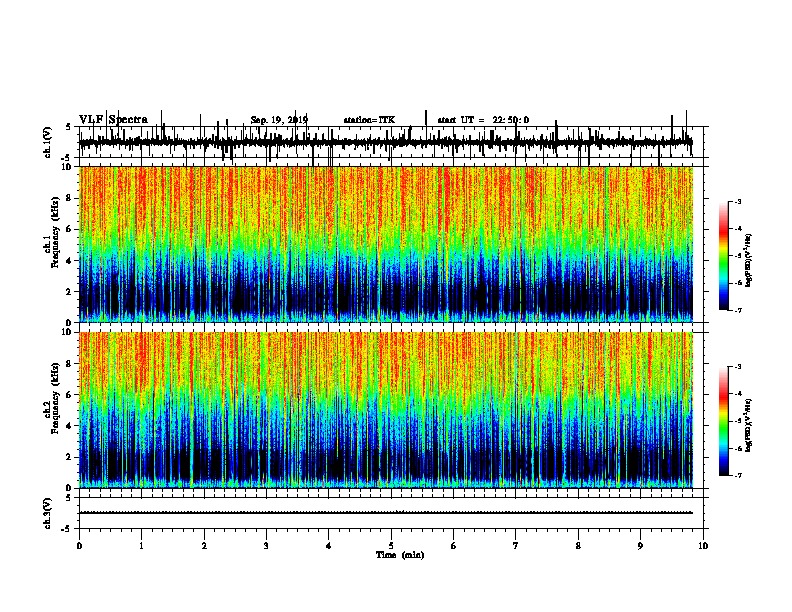
Task: Click the "ch.1(V)" waveform axis label
Action: tap(48, 142)
